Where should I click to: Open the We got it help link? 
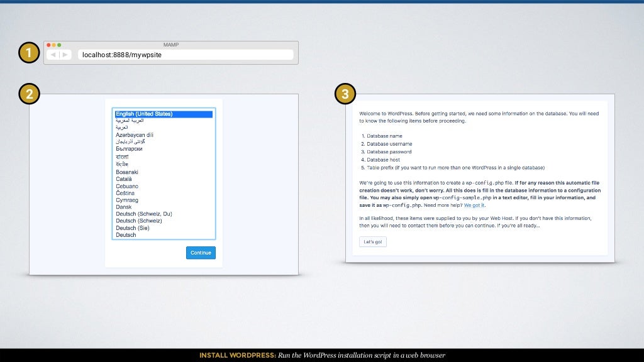(474, 206)
